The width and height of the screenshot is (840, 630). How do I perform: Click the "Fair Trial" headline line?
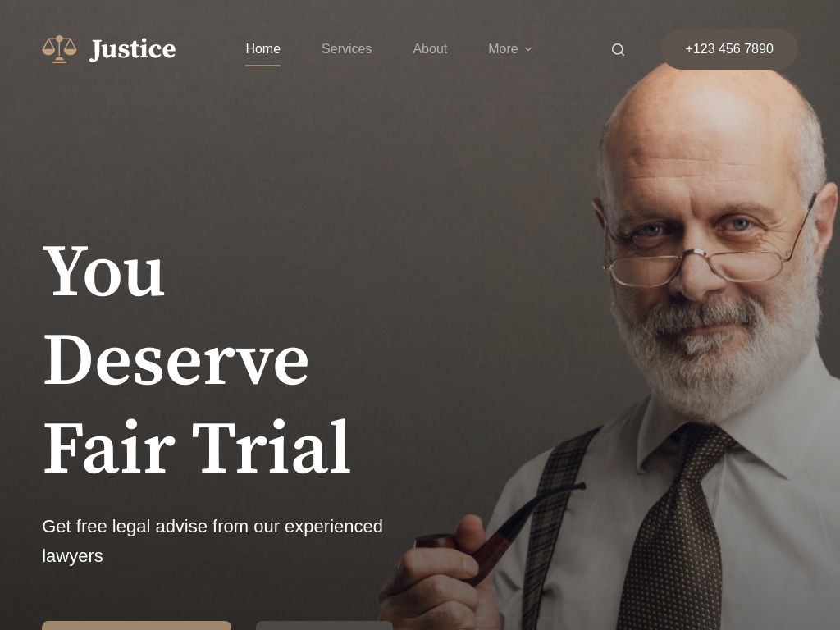pos(197,447)
